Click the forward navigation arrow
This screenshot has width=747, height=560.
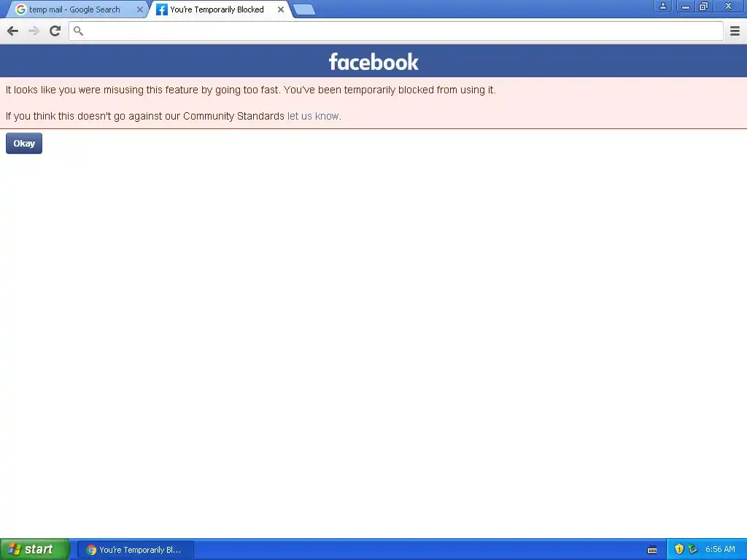coord(34,31)
